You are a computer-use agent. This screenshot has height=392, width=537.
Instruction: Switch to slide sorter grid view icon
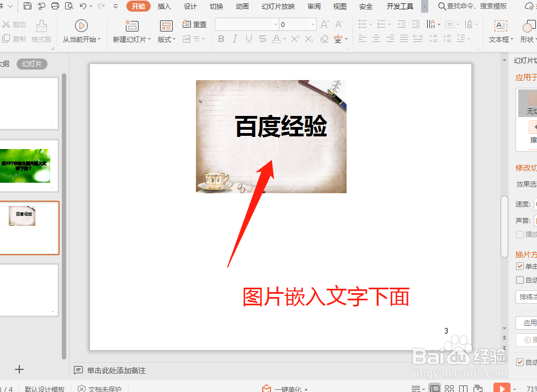pos(449,389)
